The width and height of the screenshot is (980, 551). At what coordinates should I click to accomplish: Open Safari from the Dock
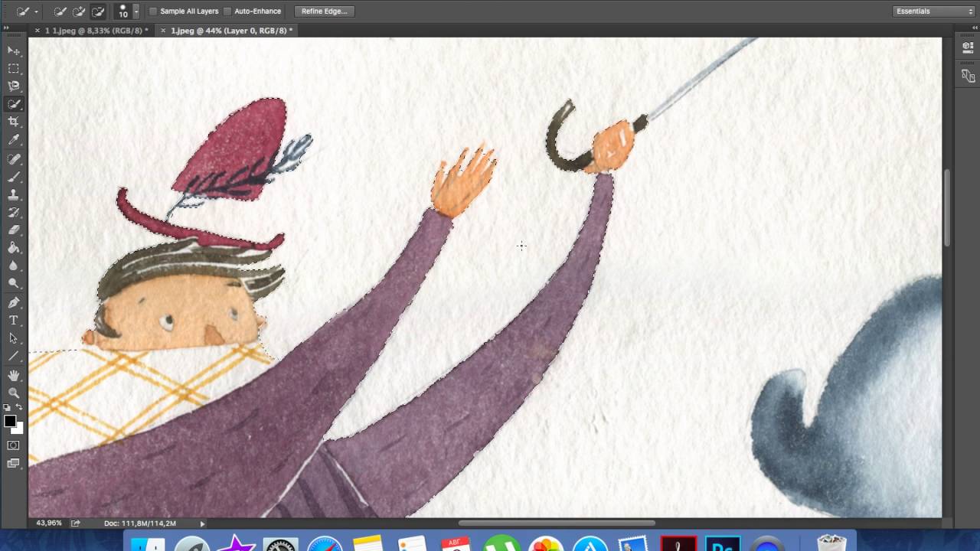pyautogui.click(x=325, y=543)
